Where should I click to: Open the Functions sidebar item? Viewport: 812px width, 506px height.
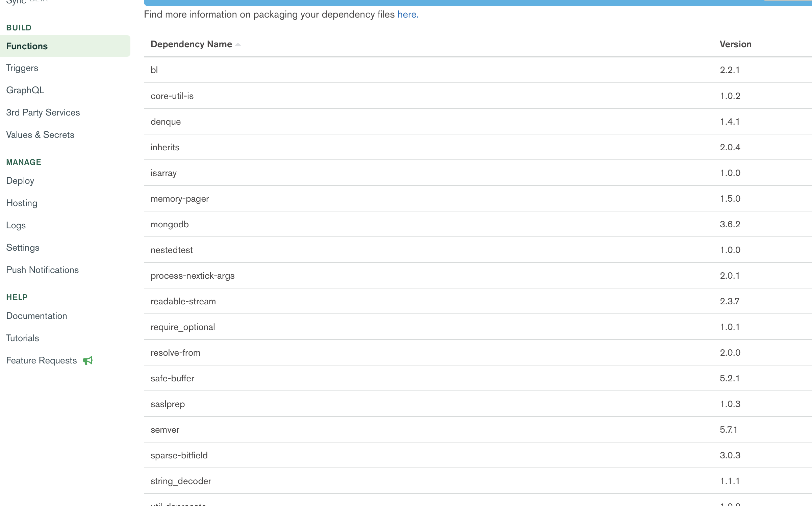click(x=27, y=46)
